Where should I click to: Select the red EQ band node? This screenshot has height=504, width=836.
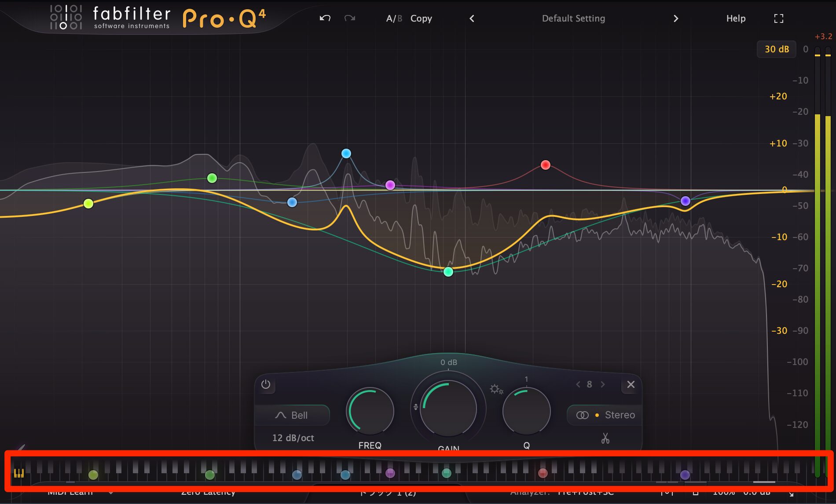(546, 165)
